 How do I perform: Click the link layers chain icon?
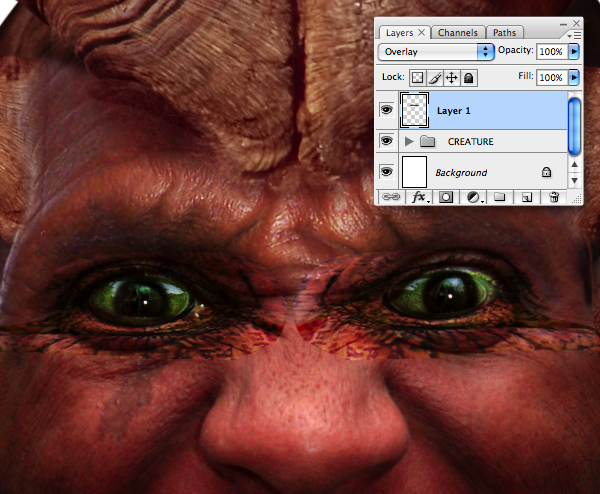391,197
